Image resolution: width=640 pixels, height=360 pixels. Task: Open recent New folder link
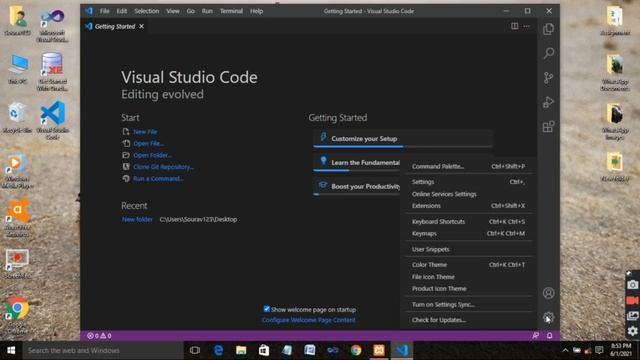(x=137, y=220)
